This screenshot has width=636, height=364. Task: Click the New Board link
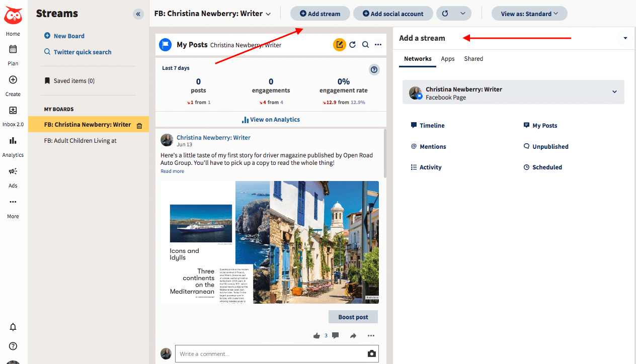[x=64, y=36]
